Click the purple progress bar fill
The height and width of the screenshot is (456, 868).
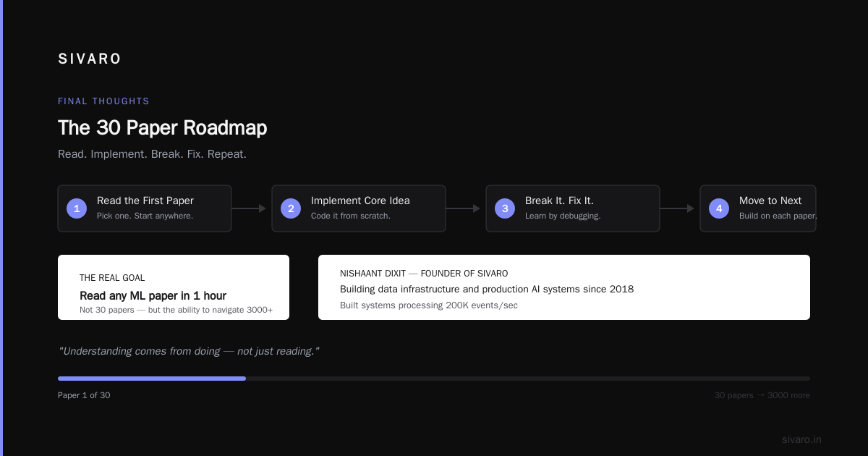coord(152,379)
